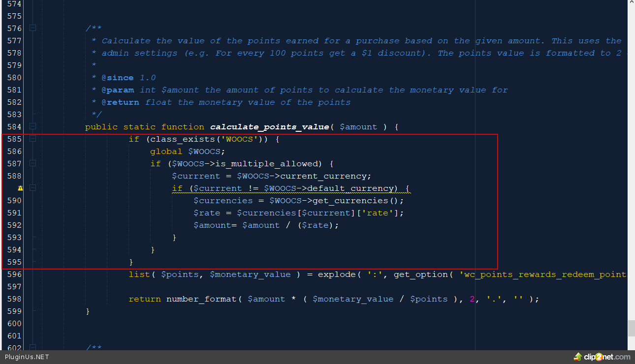Click the list keyword on line 596
The width and height of the screenshot is (635, 364).
tap(139, 274)
